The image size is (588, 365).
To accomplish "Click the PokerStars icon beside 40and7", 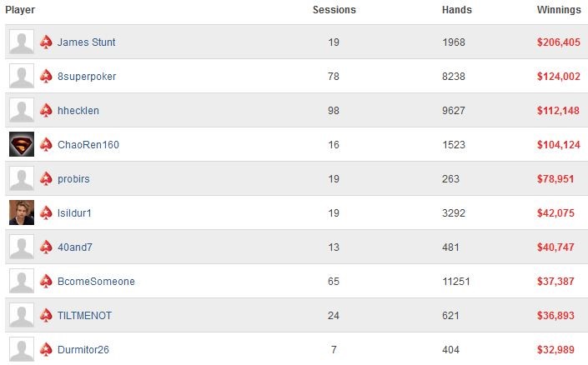I will 46,247.
